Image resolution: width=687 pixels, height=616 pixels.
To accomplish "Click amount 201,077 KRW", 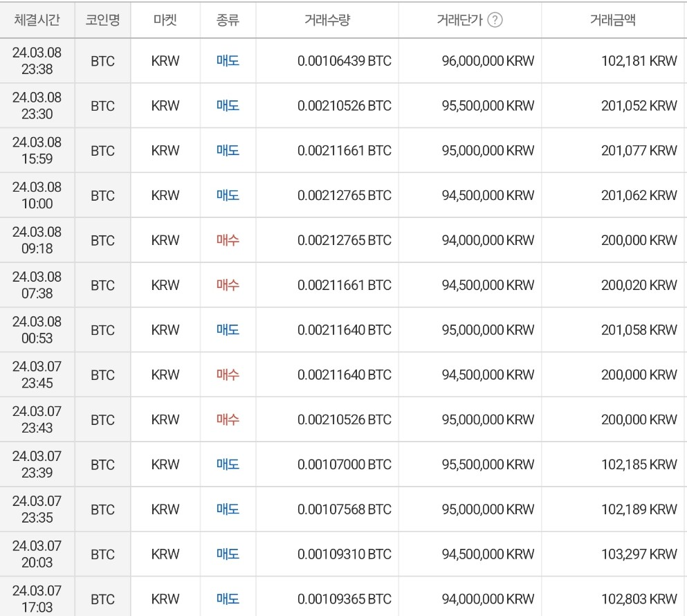I will click(x=639, y=150).
